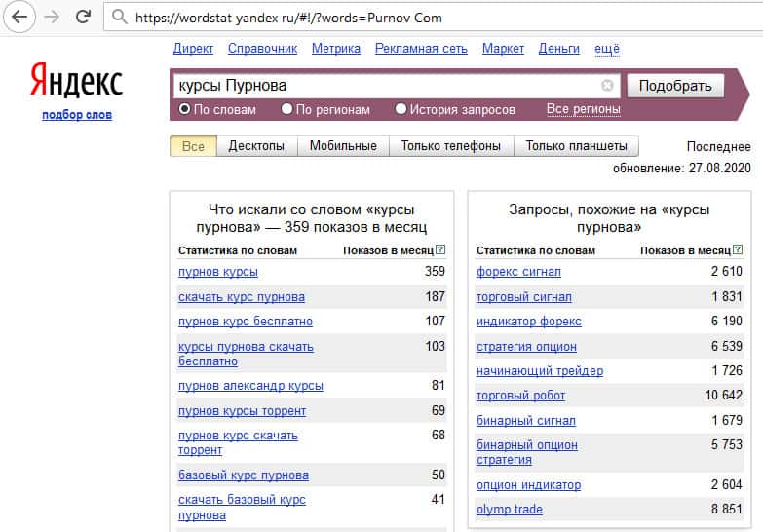Select the По регионам radio button
The width and height of the screenshot is (763, 532).
point(287,109)
